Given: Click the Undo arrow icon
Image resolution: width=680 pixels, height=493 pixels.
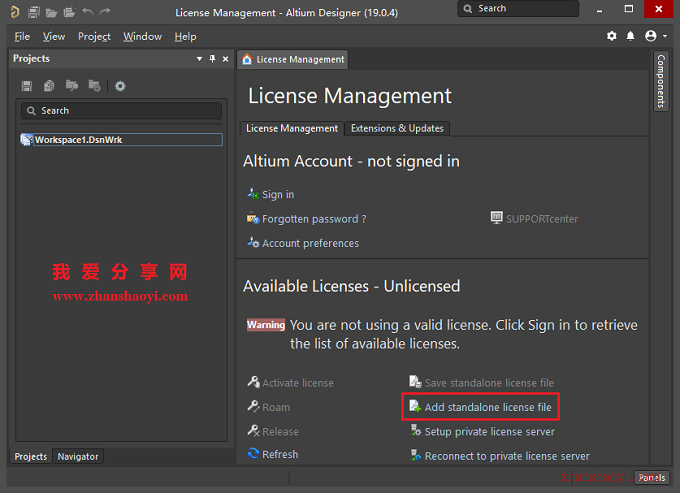Looking at the screenshot, I should [88, 12].
